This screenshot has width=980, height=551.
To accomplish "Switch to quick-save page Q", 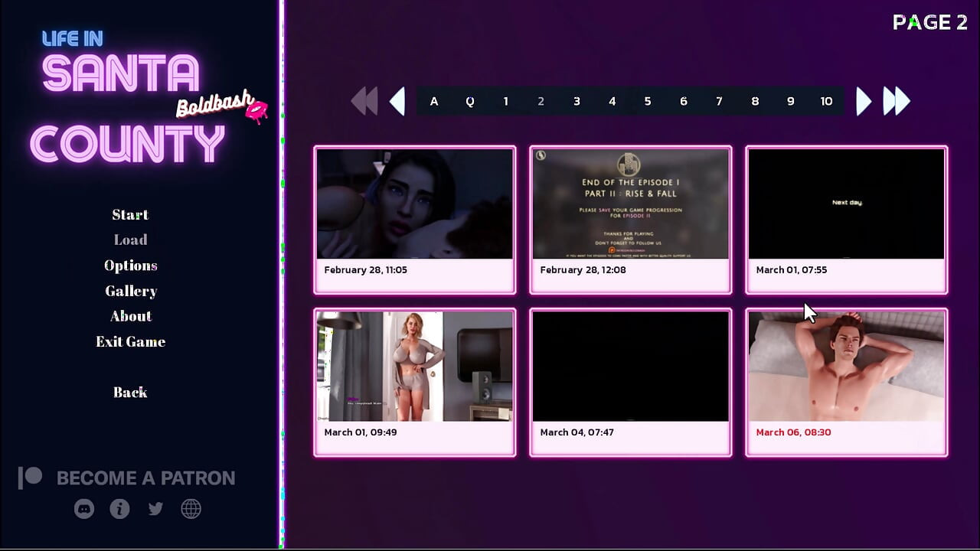I will 470,102.
